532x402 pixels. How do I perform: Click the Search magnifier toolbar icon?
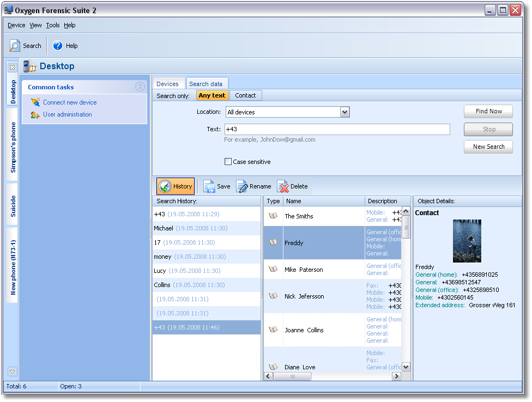pyautogui.click(x=15, y=46)
